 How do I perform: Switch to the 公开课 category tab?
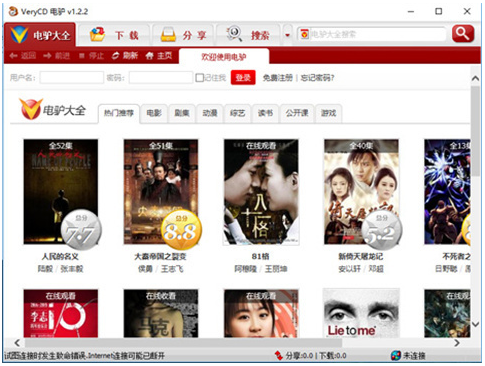pyautogui.click(x=297, y=113)
